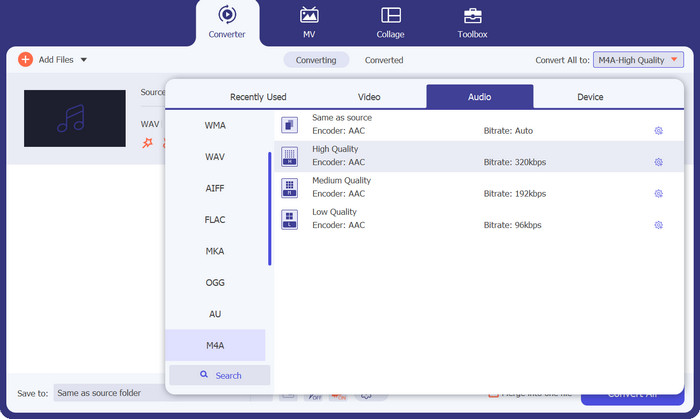Click Bitrate: 96kbps value
The width and height of the screenshot is (700, 419).
click(512, 225)
